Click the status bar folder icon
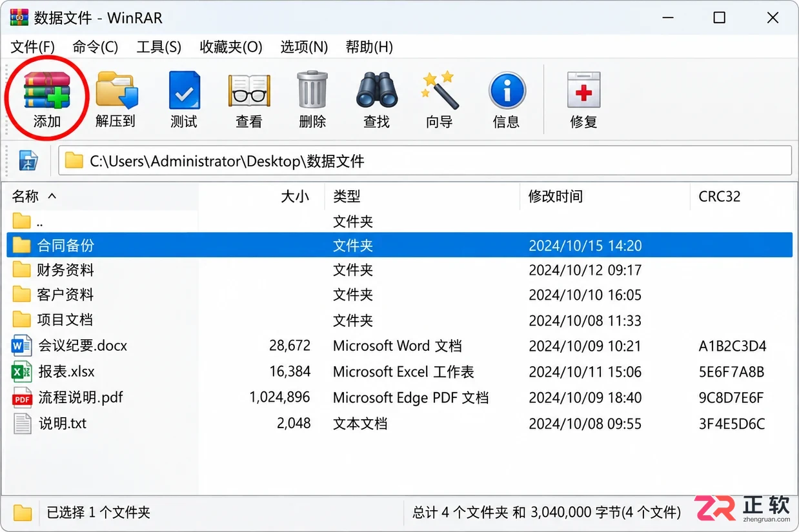This screenshot has height=532, width=799. click(x=23, y=513)
